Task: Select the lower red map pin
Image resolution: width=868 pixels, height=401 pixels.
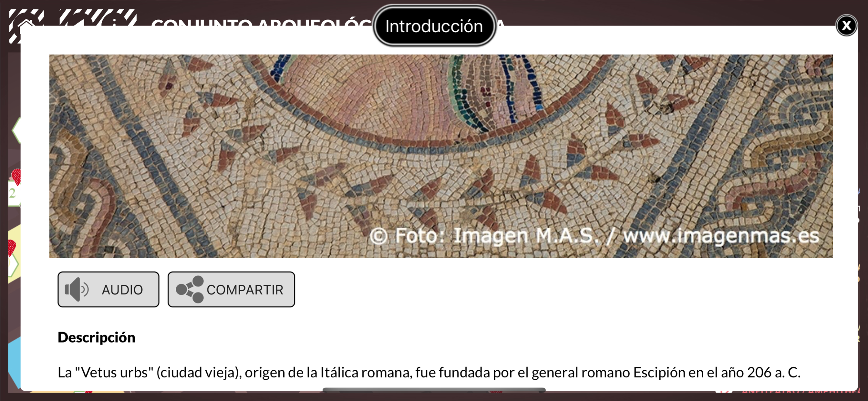Action: pyautogui.click(x=12, y=247)
